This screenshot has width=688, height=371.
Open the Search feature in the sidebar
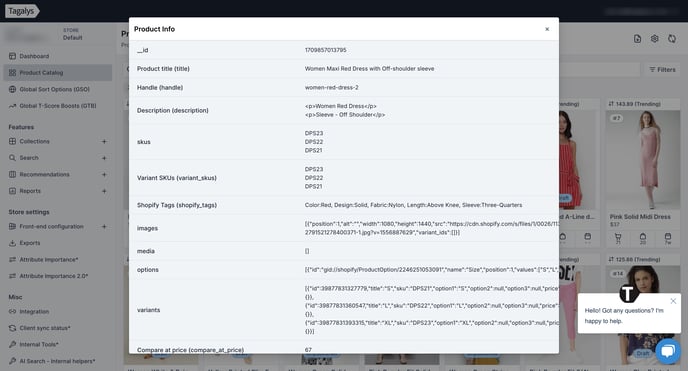coord(29,158)
